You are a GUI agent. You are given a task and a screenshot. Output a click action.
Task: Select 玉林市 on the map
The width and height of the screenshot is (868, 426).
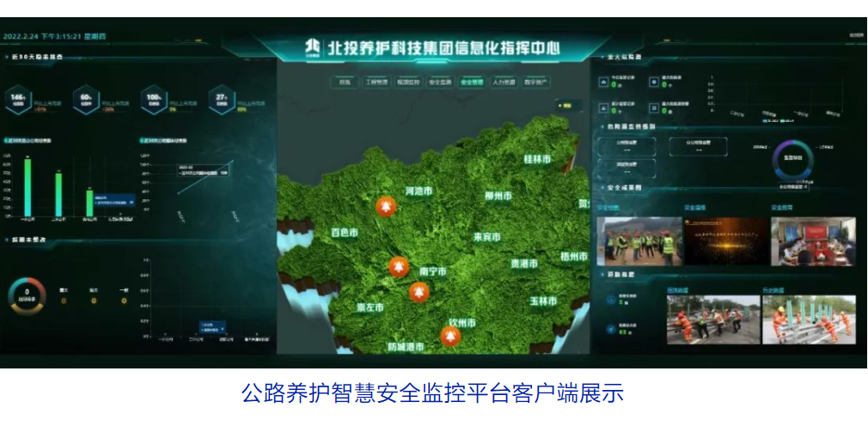(542, 301)
